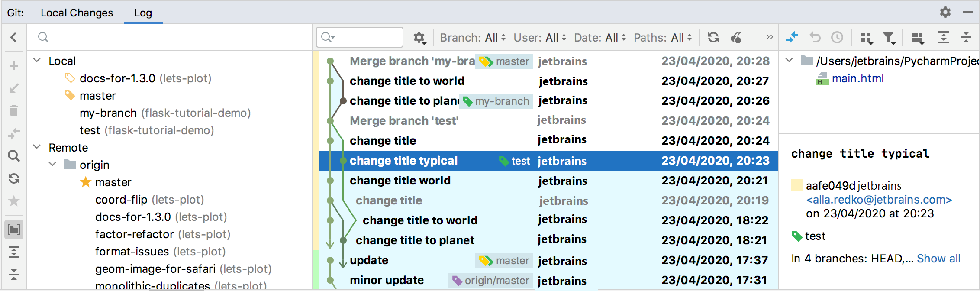Click the alla.redko@jetbrains.com email link
The width and height of the screenshot is (980, 291).
879,200
